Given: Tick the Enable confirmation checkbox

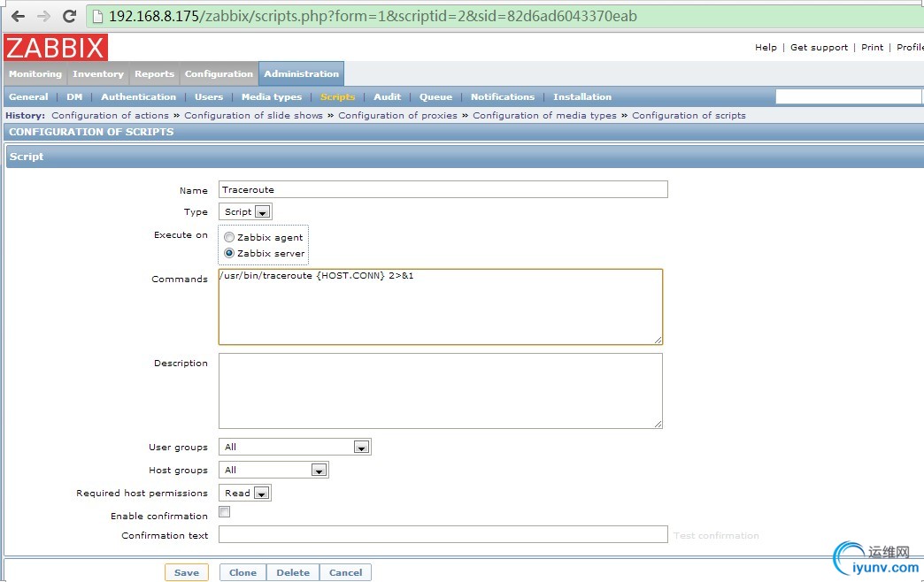Looking at the screenshot, I should 225,512.
